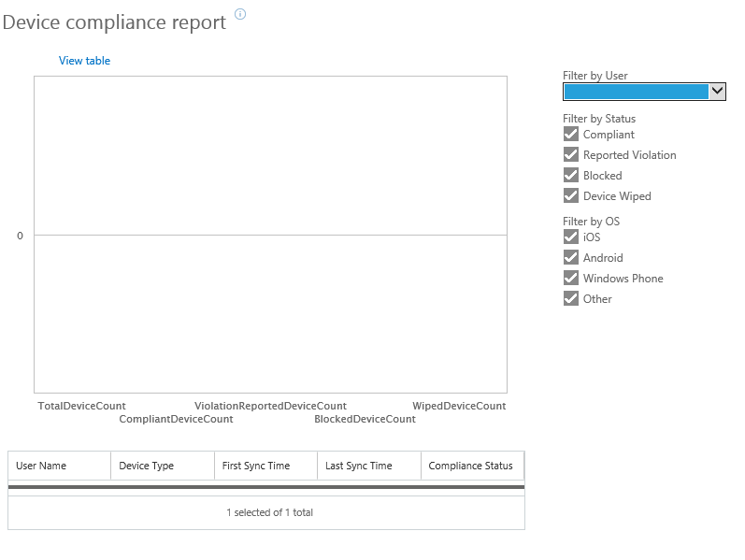
Task: Disable the Blocked status filter
Action: [x=571, y=175]
